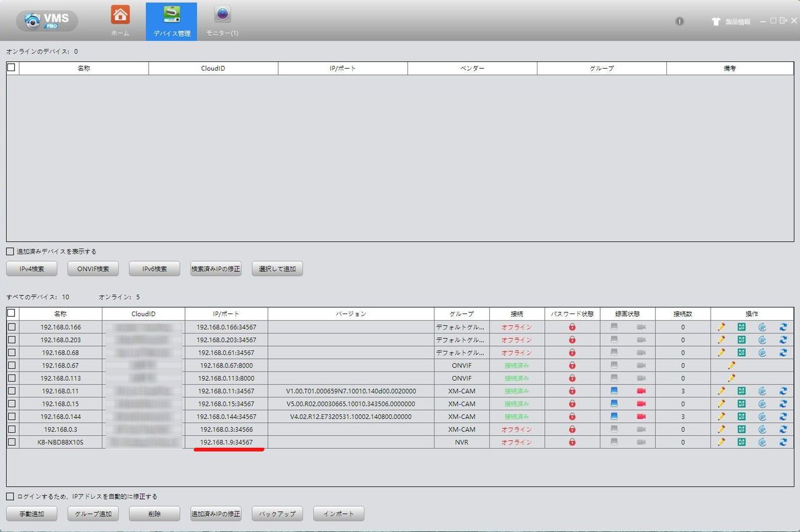
Task: Tick the checkbox for K8-NBD88X10S
Action: click(x=11, y=442)
